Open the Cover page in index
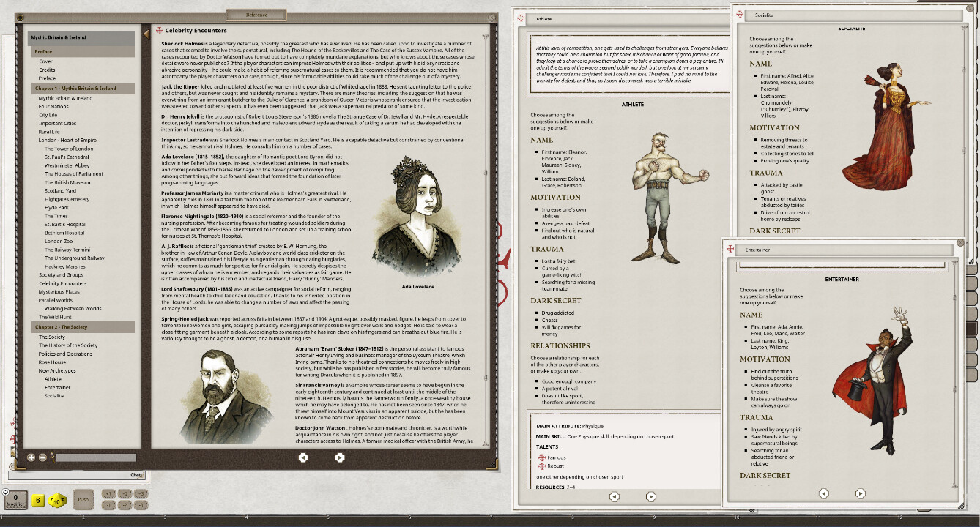Screen dimensions: 980x527 [x=45, y=61]
